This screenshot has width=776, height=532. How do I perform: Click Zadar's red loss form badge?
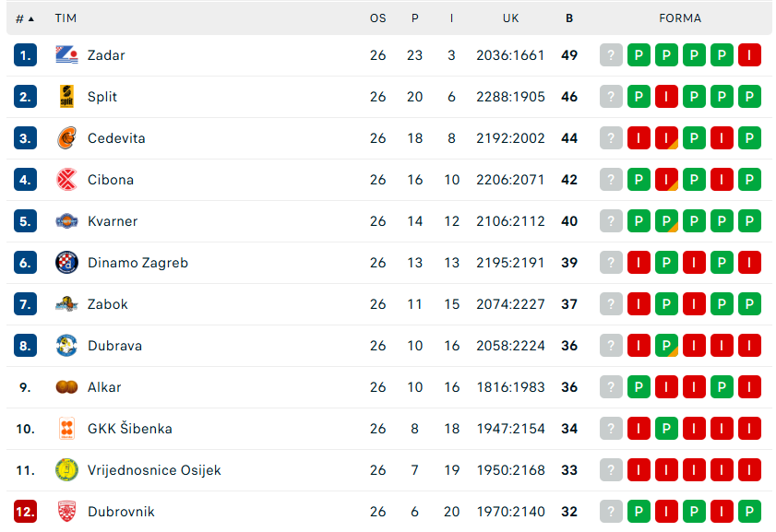coord(749,55)
